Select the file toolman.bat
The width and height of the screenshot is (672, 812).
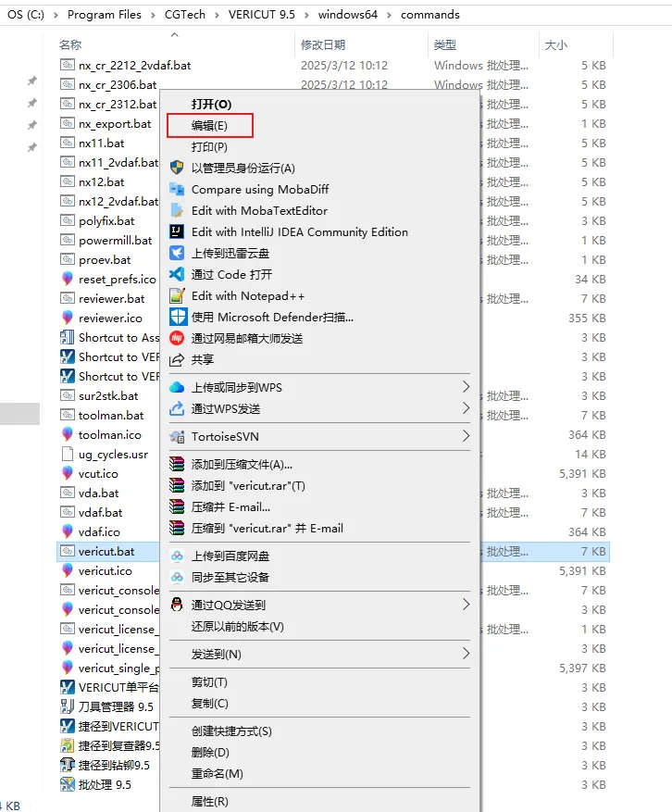pyautogui.click(x=111, y=416)
